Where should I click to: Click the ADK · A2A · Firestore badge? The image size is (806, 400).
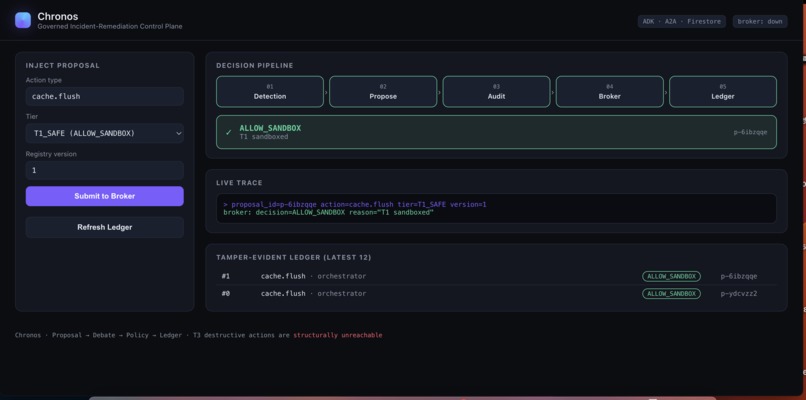point(682,22)
